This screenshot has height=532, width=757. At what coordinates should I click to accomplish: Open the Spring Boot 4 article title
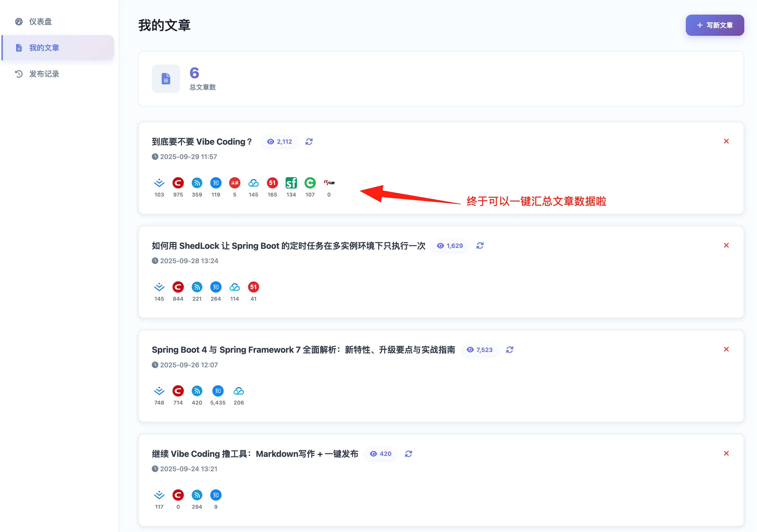click(303, 350)
